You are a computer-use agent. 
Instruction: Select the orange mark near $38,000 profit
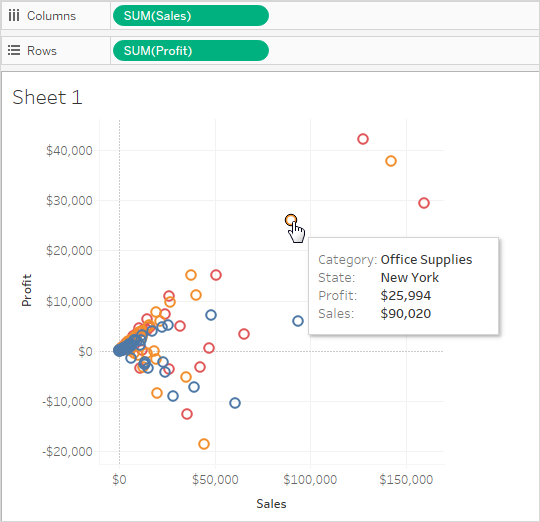(x=391, y=161)
